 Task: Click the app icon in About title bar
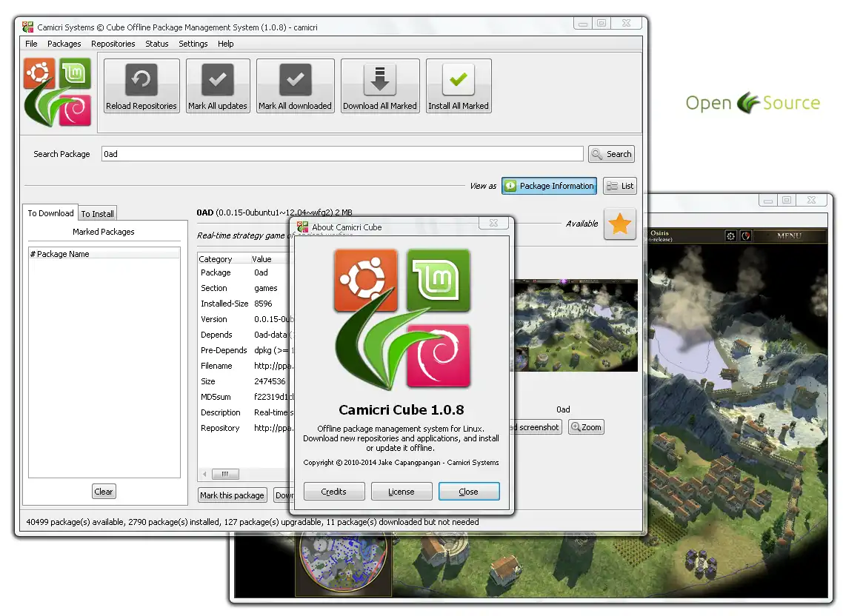coord(303,227)
